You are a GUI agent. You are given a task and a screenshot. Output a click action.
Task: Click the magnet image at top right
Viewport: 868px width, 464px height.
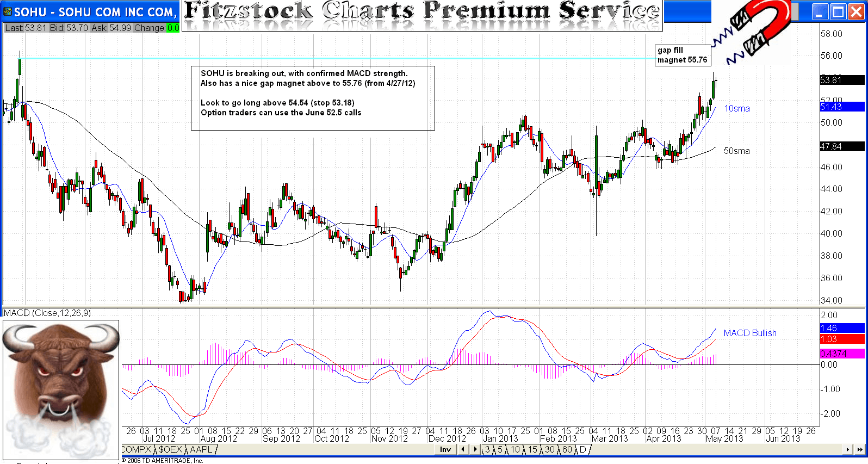[x=752, y=32]
